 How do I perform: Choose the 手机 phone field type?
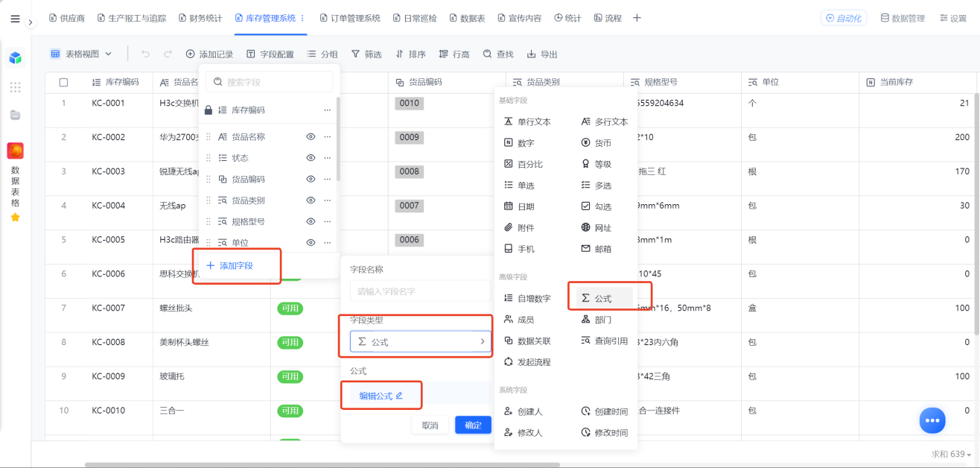click(x=520, y=249)
